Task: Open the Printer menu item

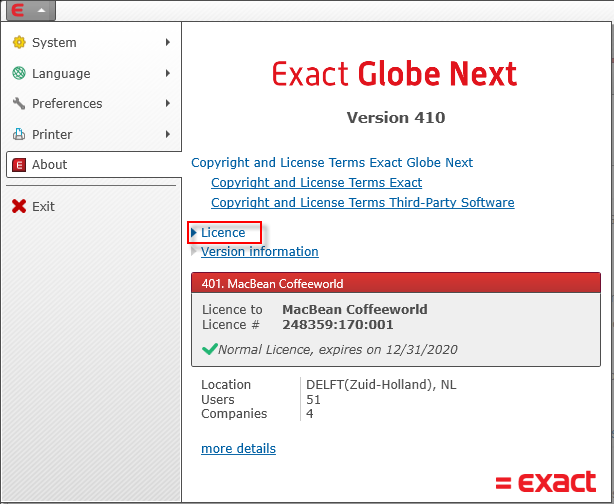Action: pos(94,134)
